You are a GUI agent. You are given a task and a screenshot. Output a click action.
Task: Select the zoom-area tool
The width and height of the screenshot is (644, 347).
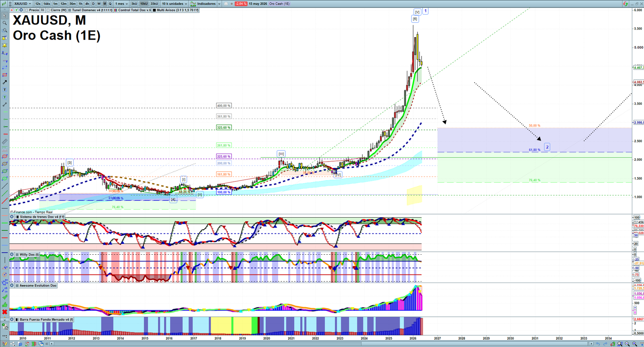5,30
